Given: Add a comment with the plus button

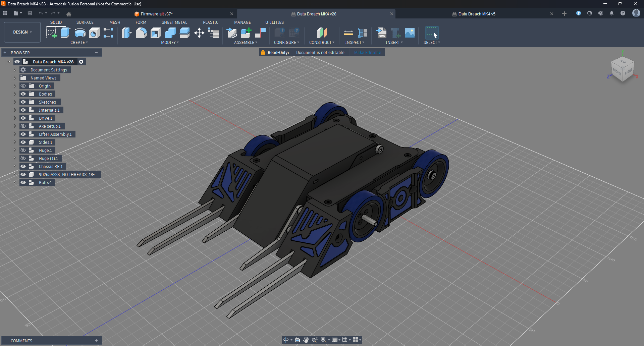Looking at the screenshot, I should [x=96, y=341].
